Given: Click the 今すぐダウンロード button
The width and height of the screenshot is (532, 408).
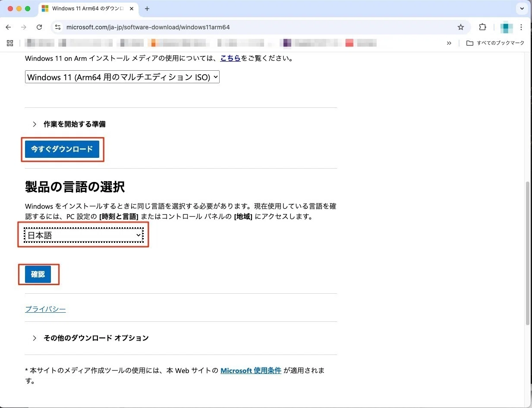Looking at the screenshot, I should pos(62,149).
